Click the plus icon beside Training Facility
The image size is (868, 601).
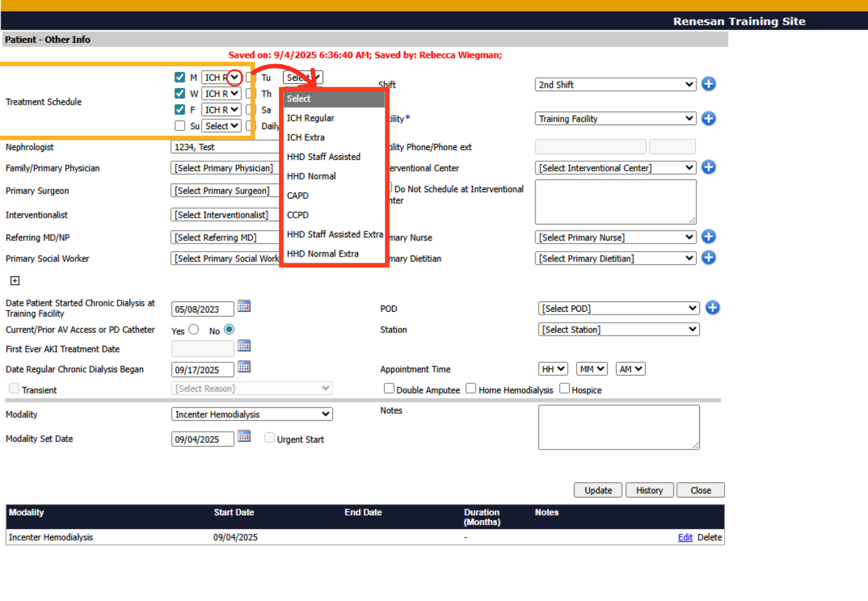[708, 118]
